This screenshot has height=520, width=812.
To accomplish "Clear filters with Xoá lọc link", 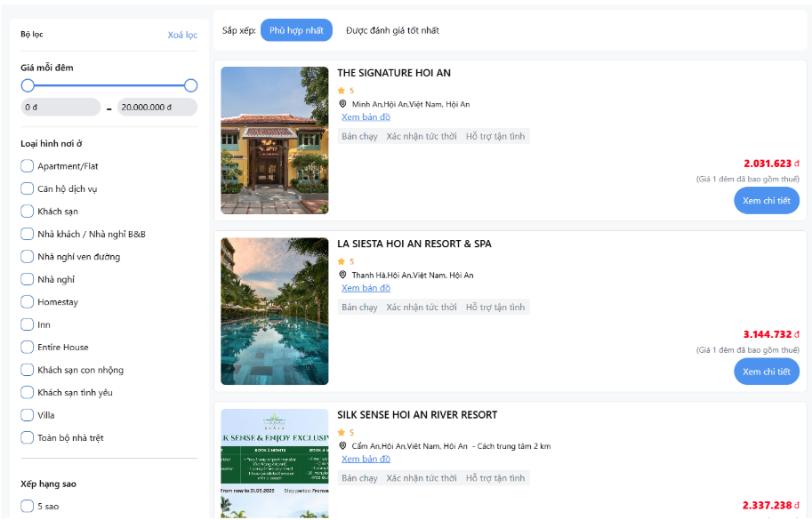I will 182,35.
